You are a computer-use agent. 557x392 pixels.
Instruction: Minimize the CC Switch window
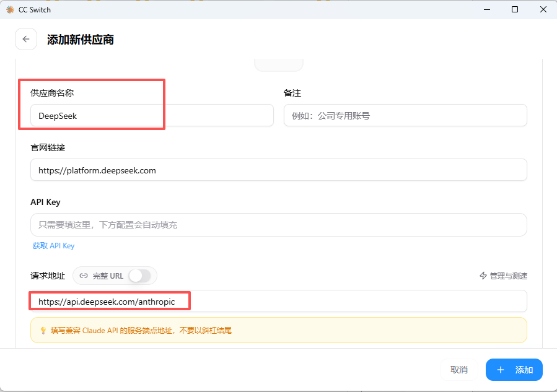487,9
